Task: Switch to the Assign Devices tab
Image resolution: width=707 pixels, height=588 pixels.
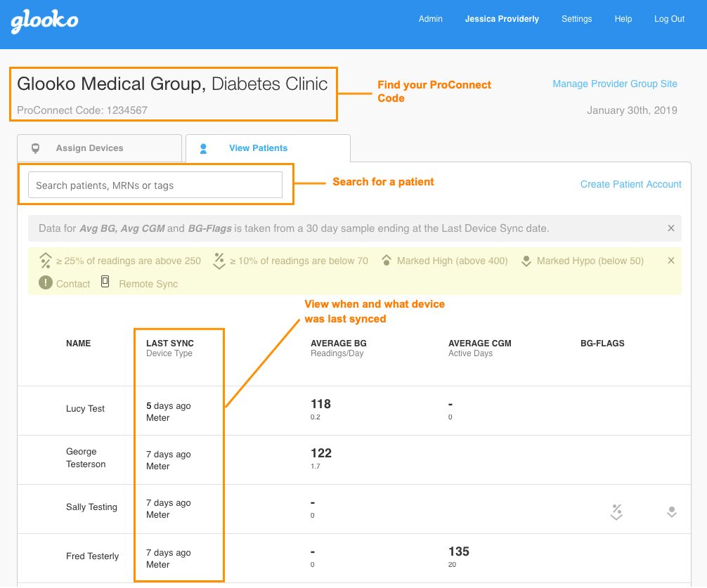Action: coord(99,148)
